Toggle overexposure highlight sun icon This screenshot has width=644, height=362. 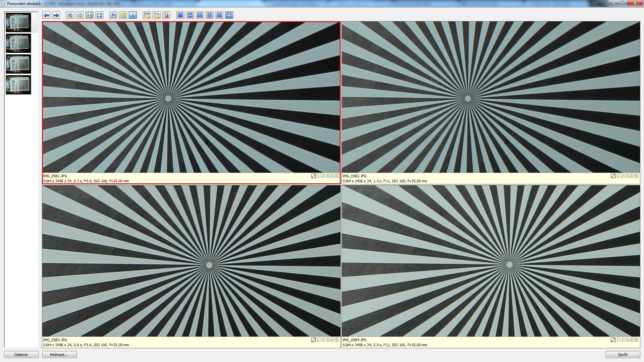tap(123, 15)
